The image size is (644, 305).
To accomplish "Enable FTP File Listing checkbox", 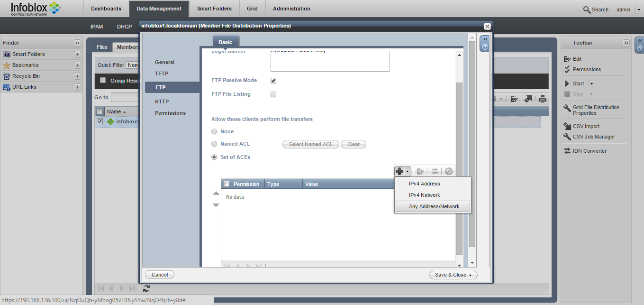I will point(273,94).
